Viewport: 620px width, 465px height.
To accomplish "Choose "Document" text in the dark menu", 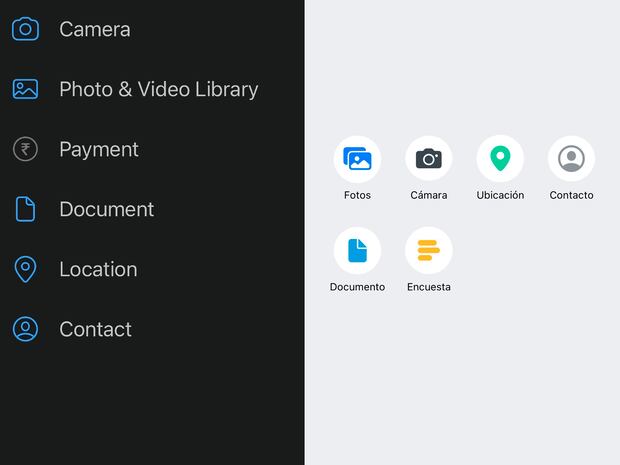I will [x=106, y=209].
